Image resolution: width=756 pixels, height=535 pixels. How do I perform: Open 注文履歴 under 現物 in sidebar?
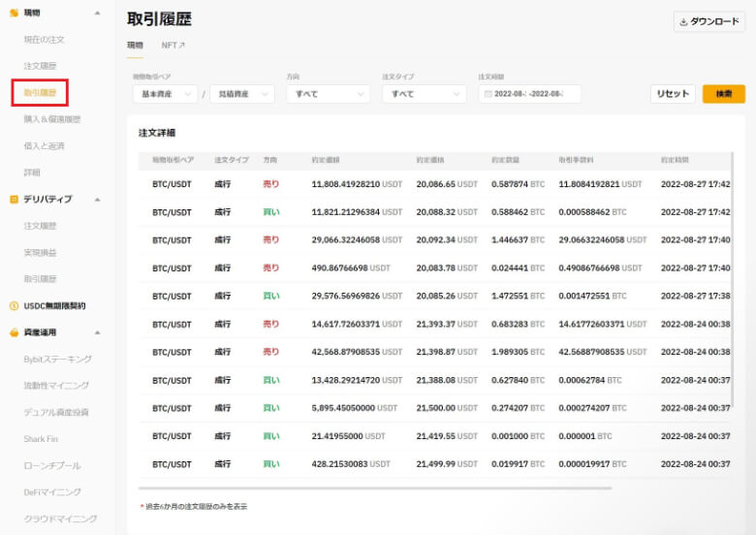pyautogui.click(x=40, y=66)
